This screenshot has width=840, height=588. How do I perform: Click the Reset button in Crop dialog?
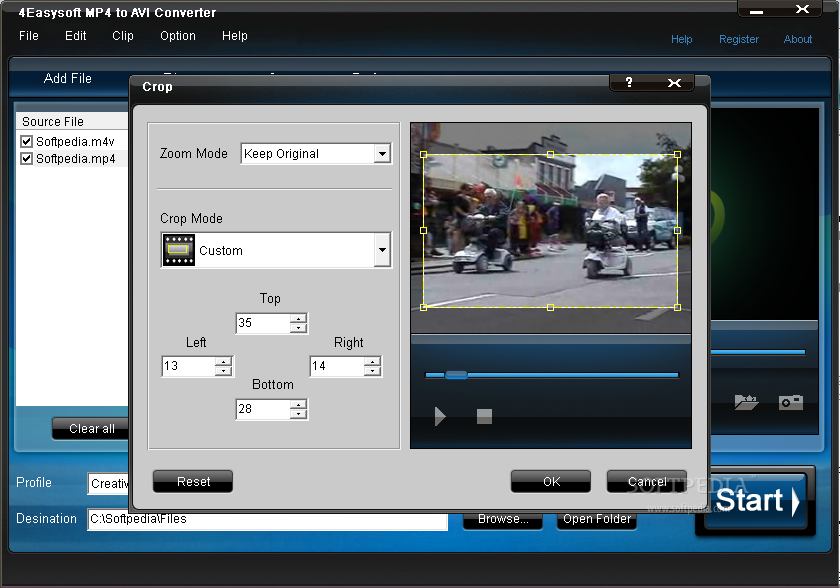[193, 481]
